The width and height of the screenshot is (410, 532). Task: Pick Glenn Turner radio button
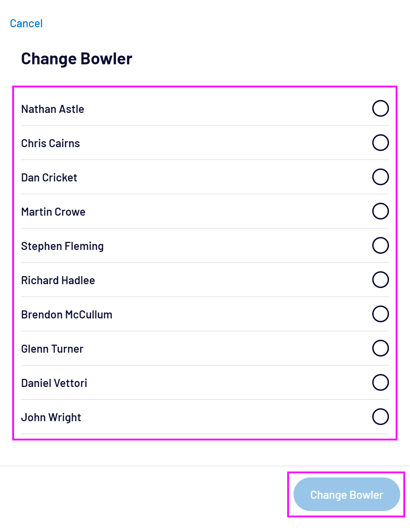[380, 348]
